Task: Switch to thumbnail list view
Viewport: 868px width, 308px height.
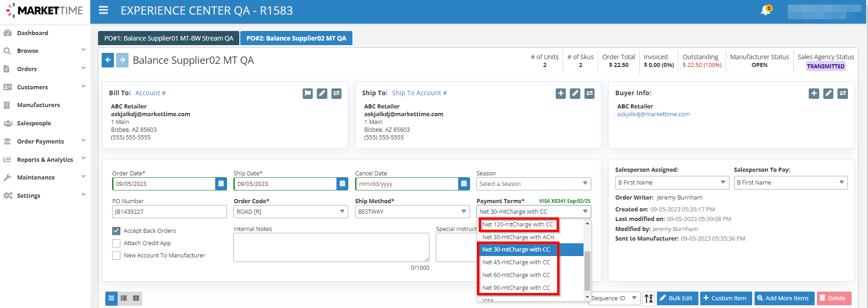Action: coord(124,298)
